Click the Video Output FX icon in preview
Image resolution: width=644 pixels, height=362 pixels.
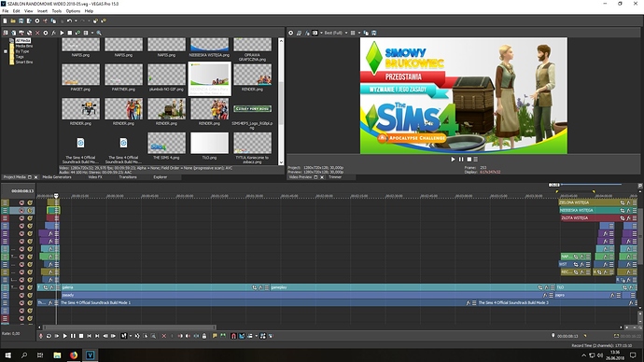click(307, 33)
